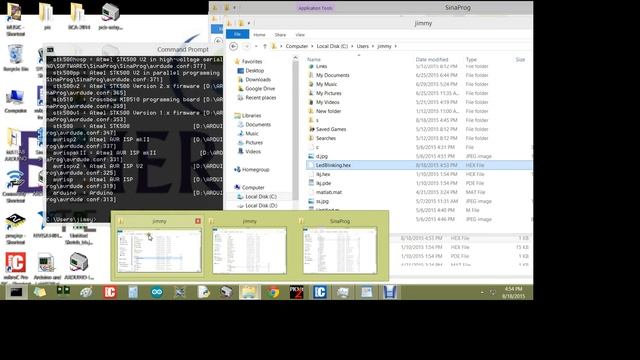Viewport: 640px width, 360px height.
Task: Click the taskbar clock showing 4:54 PM
Action: (x=513, y=292)
